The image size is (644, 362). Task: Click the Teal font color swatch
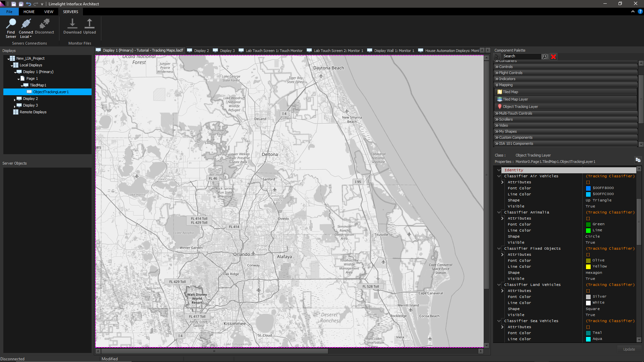588,333
